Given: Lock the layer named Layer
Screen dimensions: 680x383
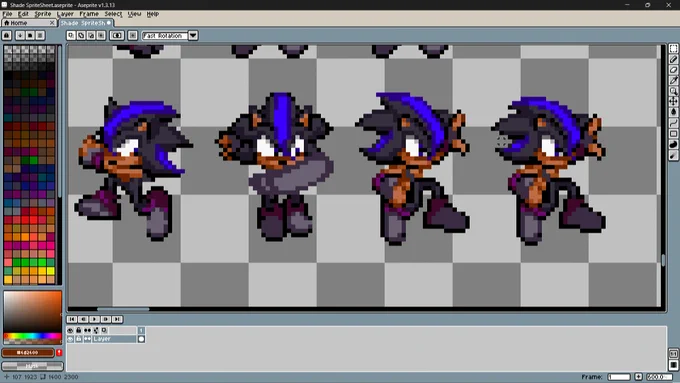Looking at the screenshot, I should tap(78, 339).
